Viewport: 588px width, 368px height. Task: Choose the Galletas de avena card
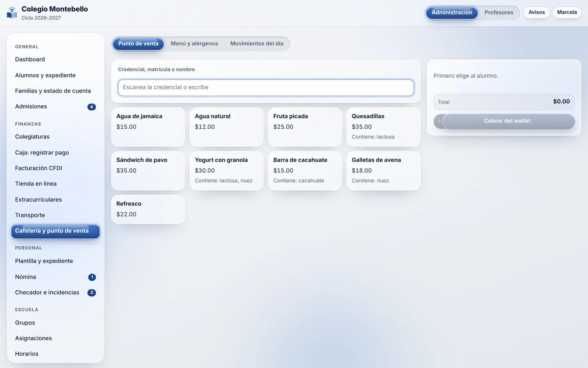pyautogui.click(x=383, y=171)
